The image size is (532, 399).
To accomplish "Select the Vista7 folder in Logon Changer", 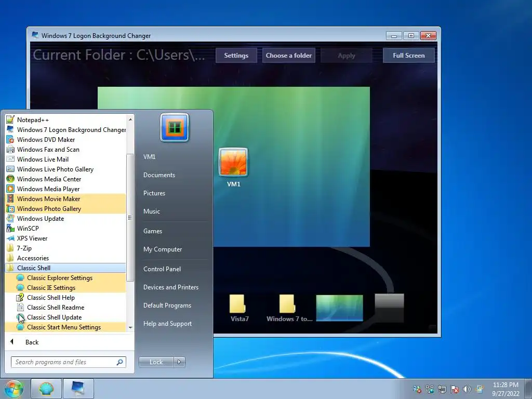I will [239, 308].
